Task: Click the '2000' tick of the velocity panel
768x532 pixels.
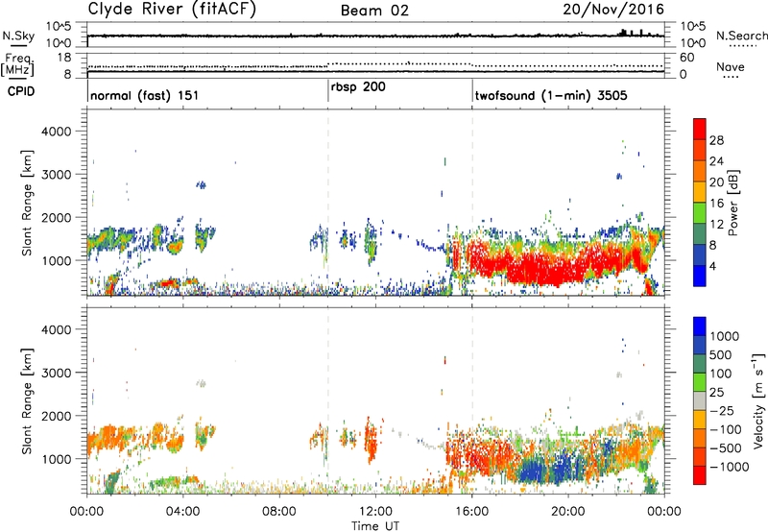Action: click(x=56, y=416)
